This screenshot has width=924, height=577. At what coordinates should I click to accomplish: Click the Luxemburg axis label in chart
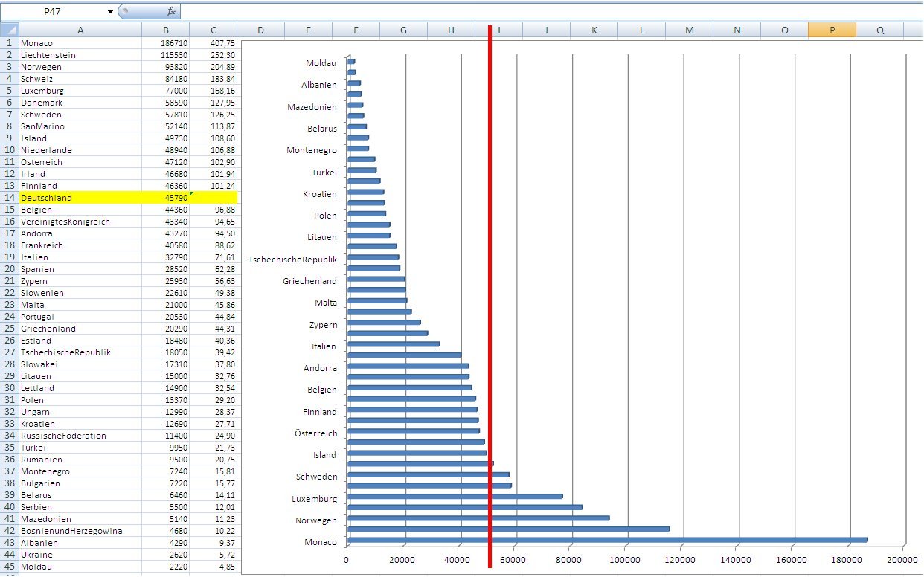click(x=316, y=499)
